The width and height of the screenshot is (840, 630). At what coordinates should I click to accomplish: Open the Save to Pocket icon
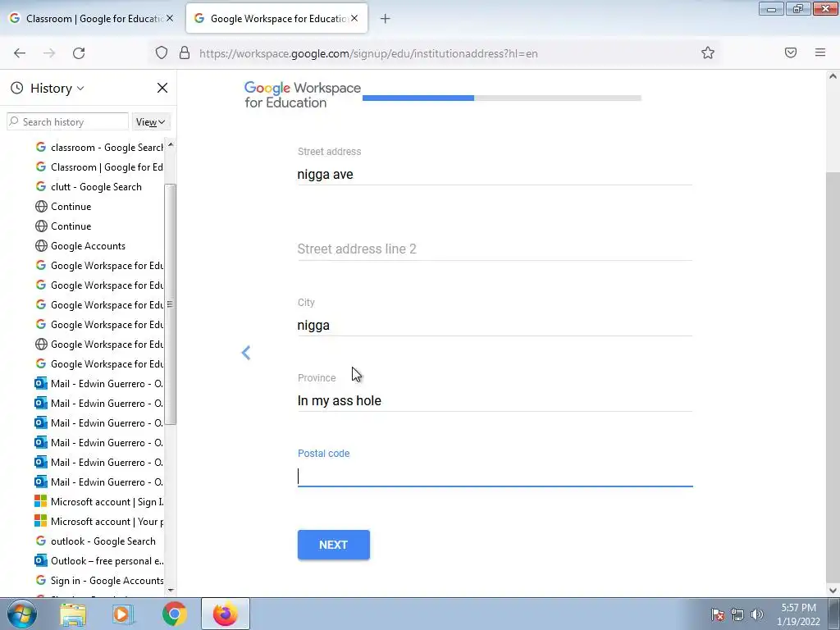(x=791, y=52)
